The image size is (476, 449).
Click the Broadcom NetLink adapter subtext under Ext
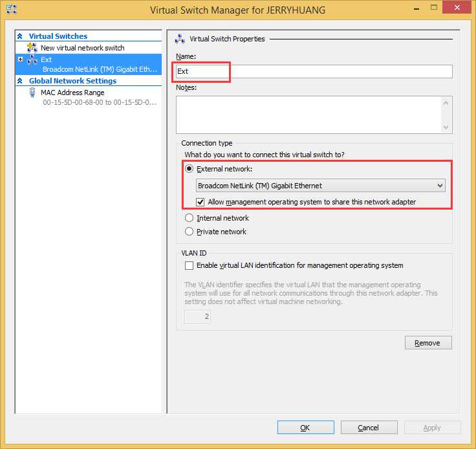100,69
